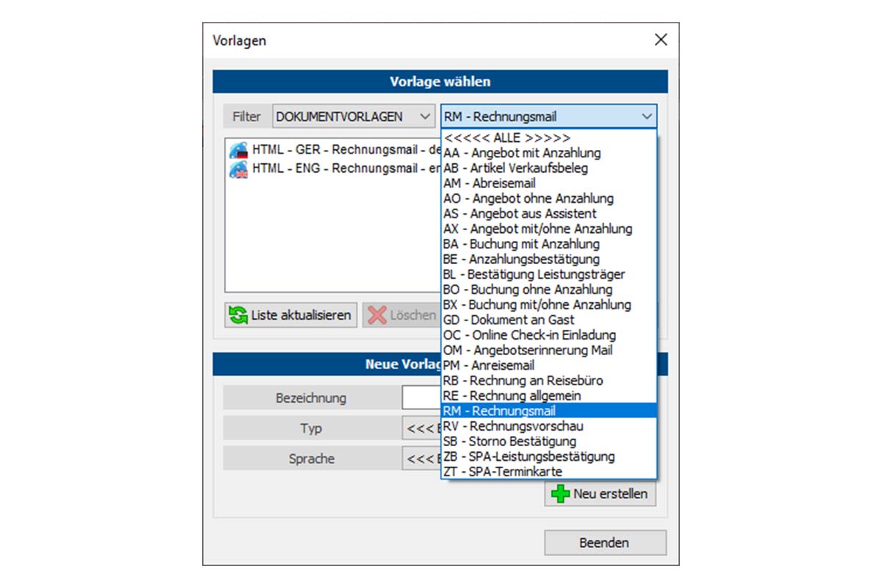
Task: Select AA - Angebot mit Anzahlung option
Action: coord(522,153)
